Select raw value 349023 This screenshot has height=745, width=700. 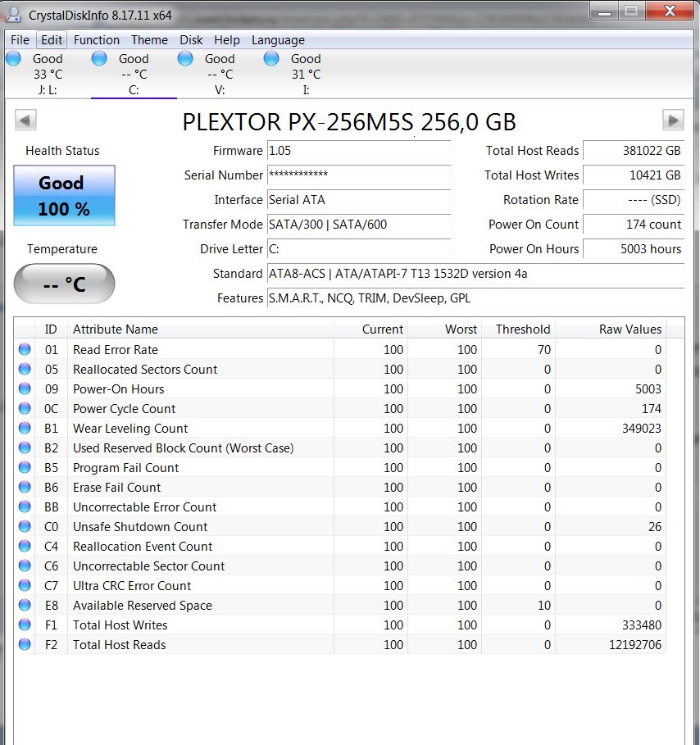point(642,428)
